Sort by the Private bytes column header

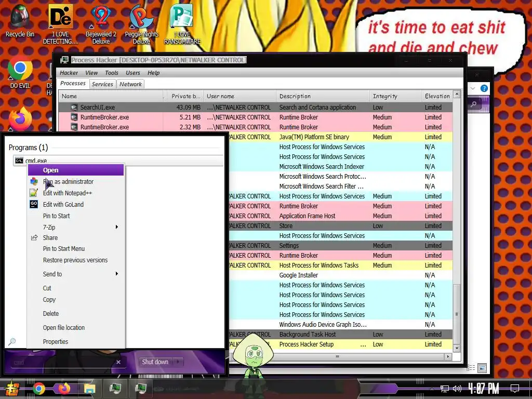point(184,96)
